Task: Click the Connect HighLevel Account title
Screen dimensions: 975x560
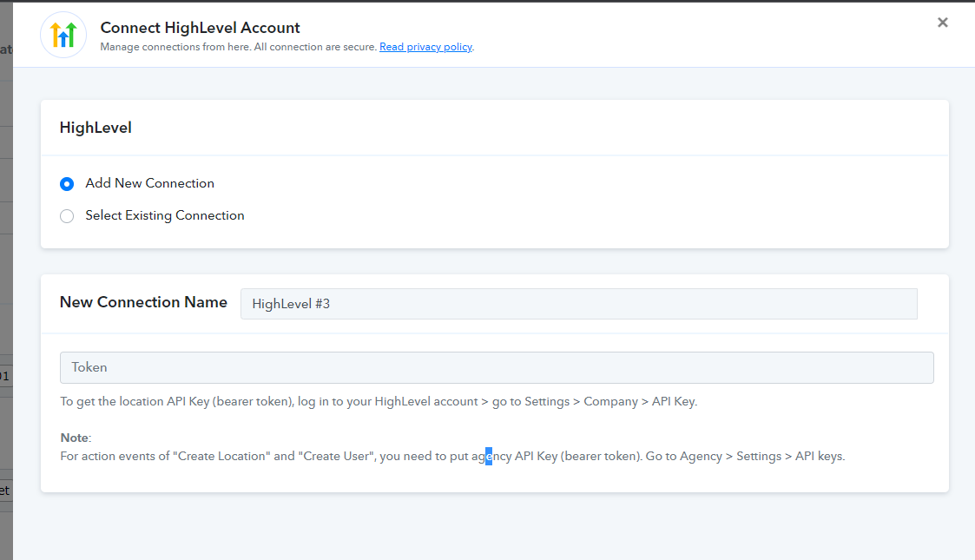Action: 201,28
